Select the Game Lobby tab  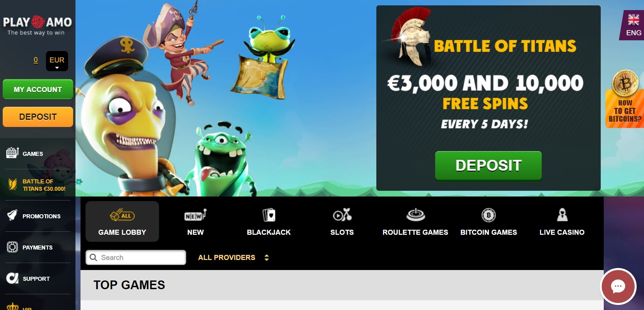[122, 221]
